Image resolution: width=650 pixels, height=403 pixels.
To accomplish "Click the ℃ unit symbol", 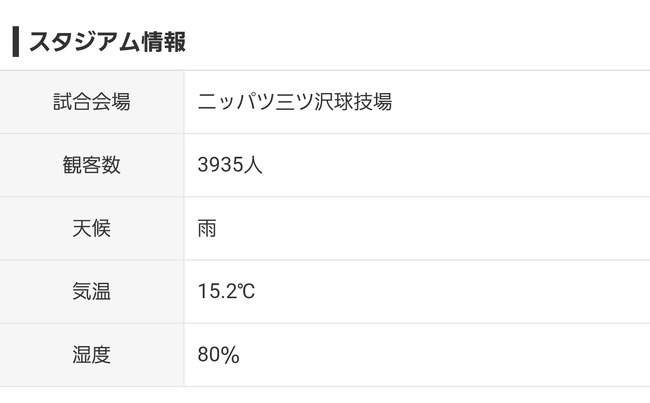I will click(246, 291).
